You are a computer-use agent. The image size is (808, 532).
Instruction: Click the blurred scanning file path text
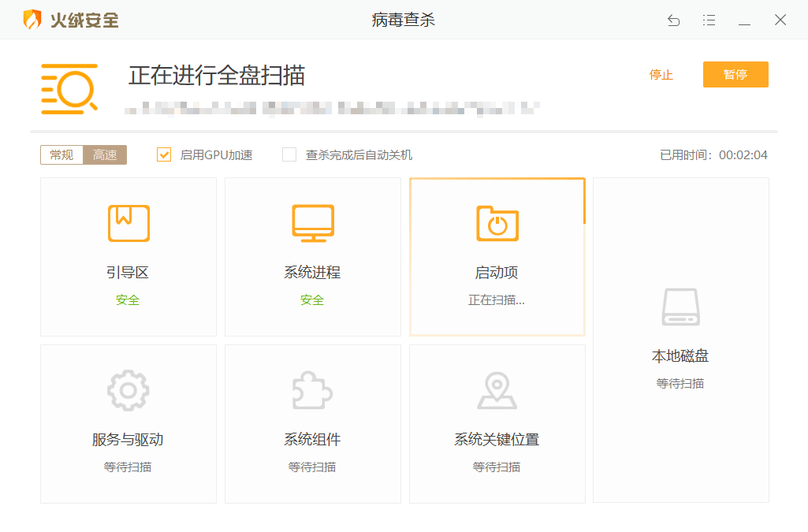point(331,108)
